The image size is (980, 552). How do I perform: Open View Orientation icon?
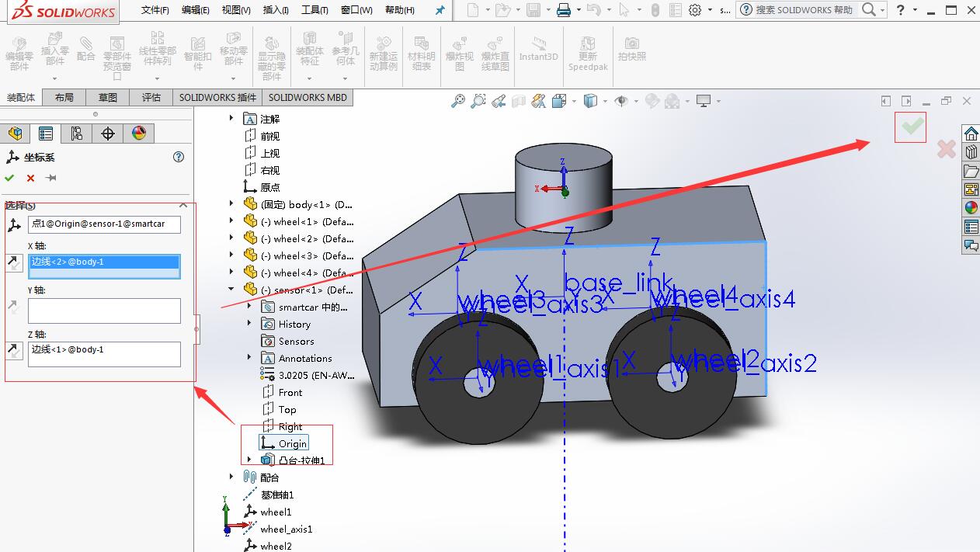coord(558,101)
